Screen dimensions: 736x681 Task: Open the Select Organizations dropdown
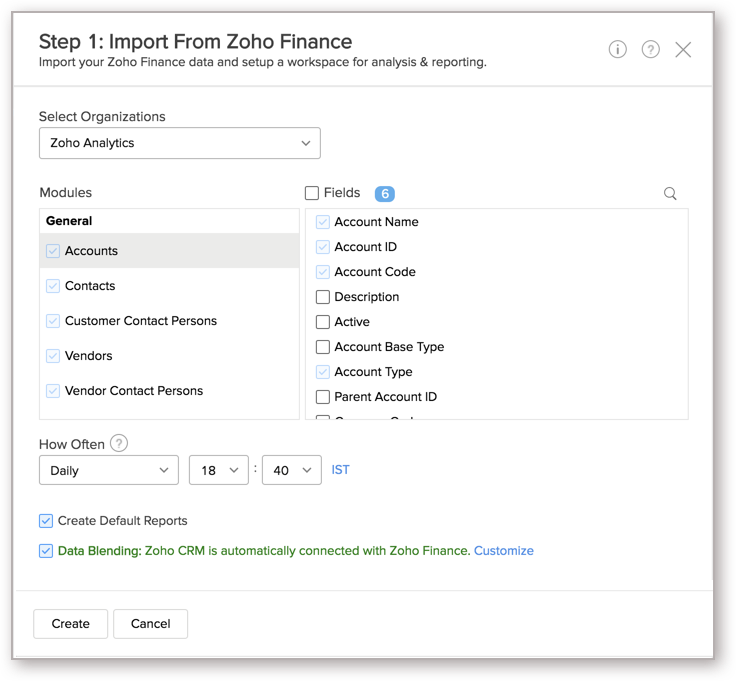coord(180,143)
